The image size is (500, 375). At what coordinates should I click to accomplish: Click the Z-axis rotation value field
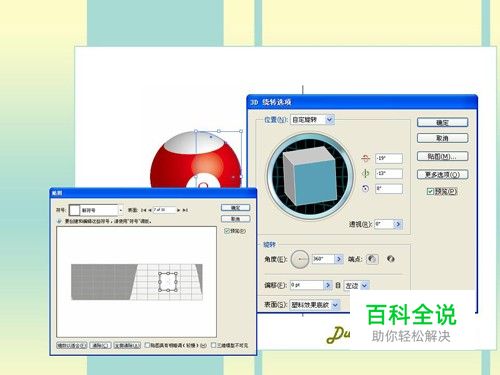[x=389, y=189]
